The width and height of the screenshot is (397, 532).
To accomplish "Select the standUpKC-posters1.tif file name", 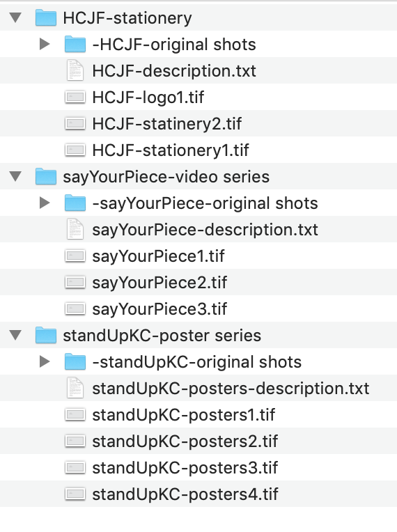I will point(184,415).
